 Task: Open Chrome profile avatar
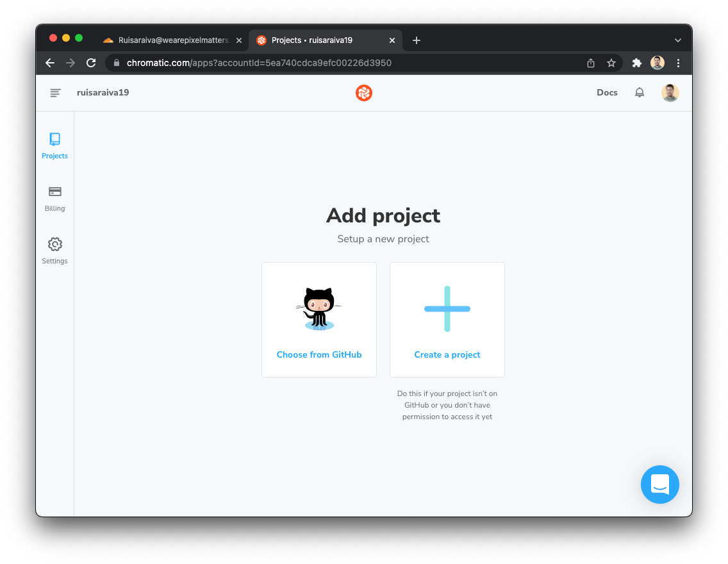coord(658,63)
